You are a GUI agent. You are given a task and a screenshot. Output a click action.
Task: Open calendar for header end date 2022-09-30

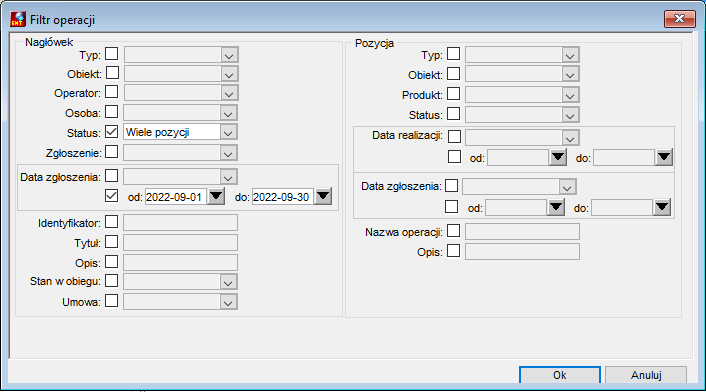[x=323, y=196]
